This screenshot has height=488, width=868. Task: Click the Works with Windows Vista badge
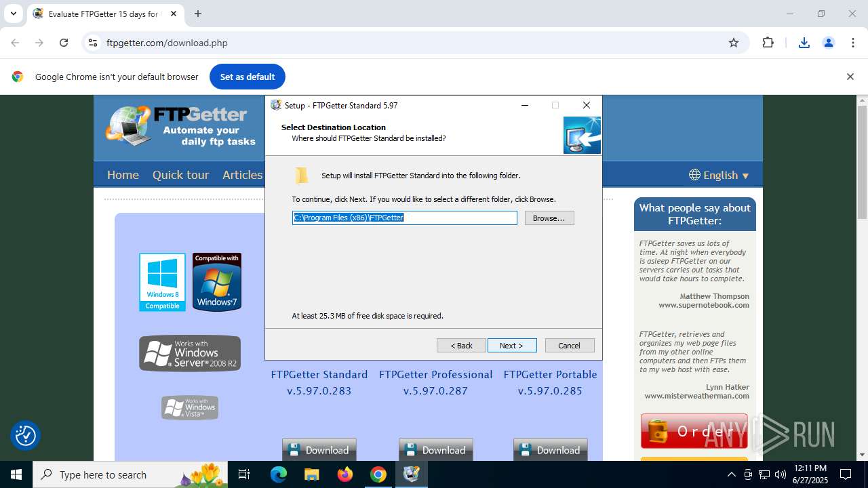coord(190,407)
